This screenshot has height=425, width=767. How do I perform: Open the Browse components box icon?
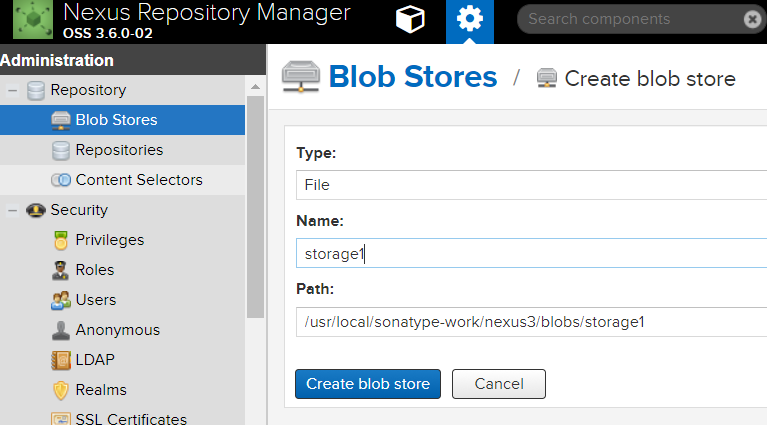(x=410, y=20)
